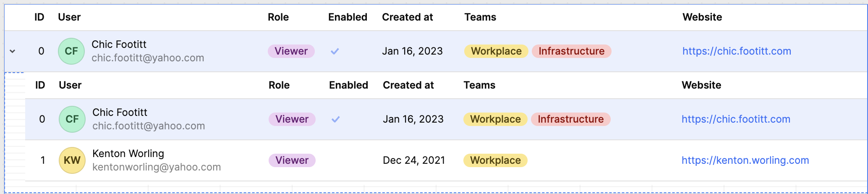The width and height of the screenshot is (868, 194).
Task: Click the CF avatar in nested table
Action: (72, 119)
